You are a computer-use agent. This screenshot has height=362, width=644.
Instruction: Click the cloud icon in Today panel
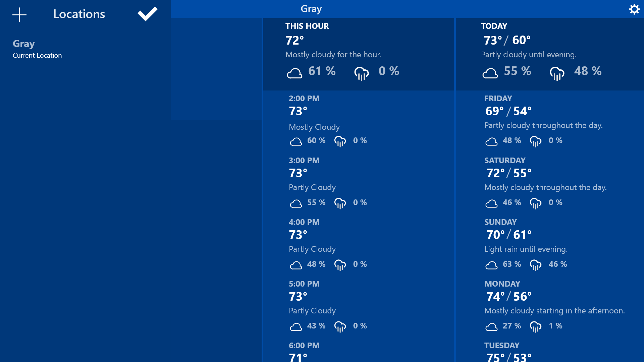[x=490, y=73]
